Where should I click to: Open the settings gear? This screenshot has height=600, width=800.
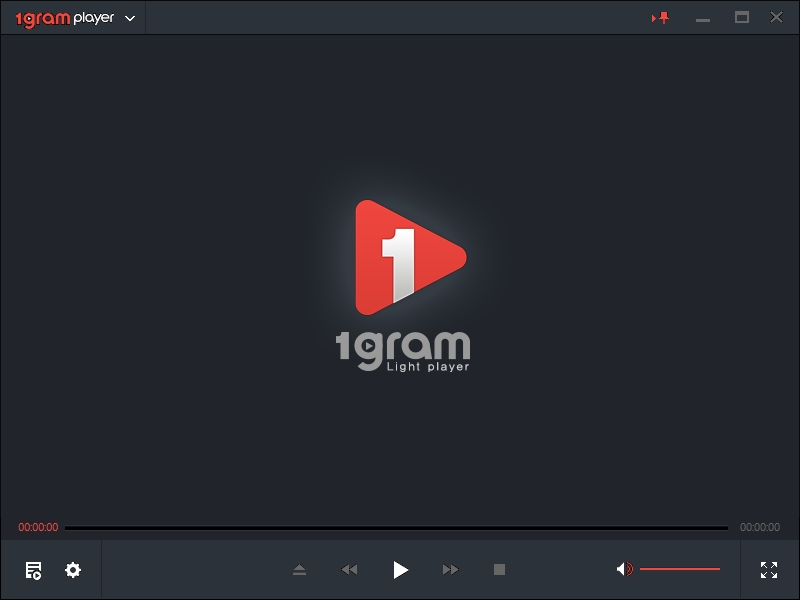(73, 570)
